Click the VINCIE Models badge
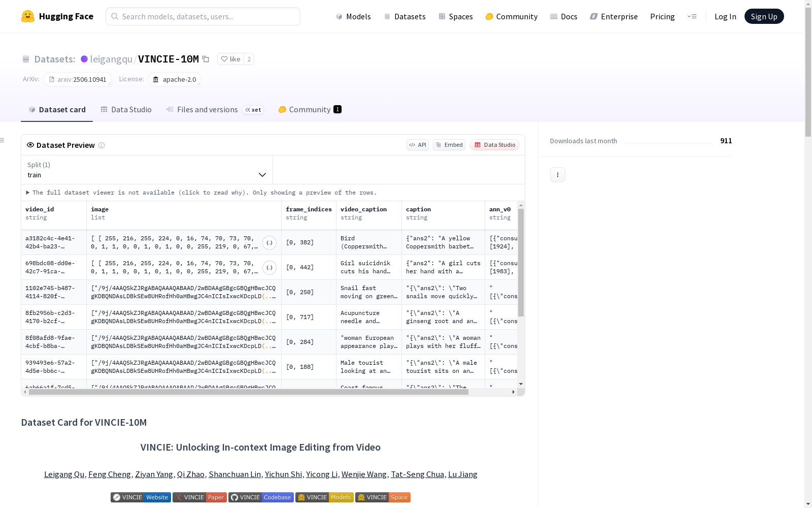 [325, 497]
